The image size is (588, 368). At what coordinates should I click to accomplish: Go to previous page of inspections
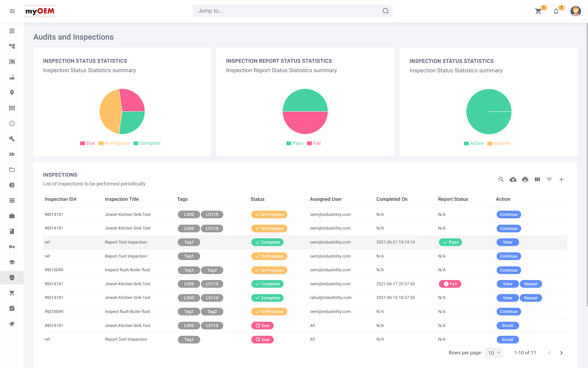pos(549,353)
